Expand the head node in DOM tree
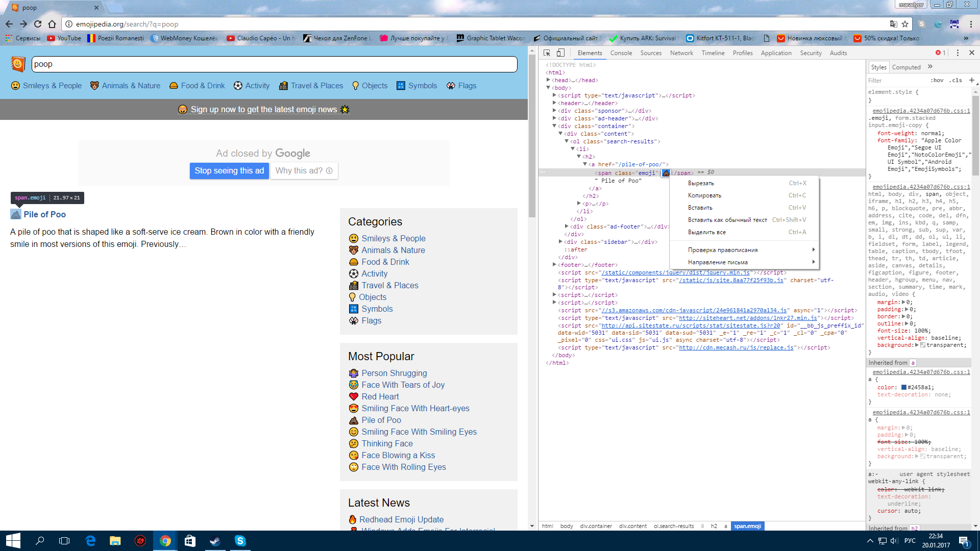 pos(548,80)
